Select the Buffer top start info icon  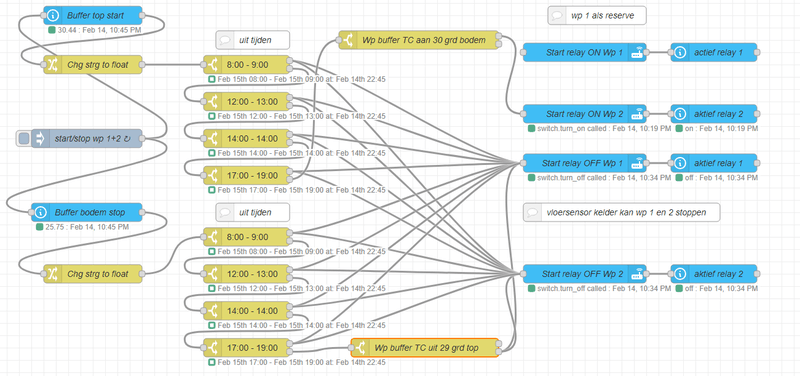pyautogui.click(x=53, y=16)
